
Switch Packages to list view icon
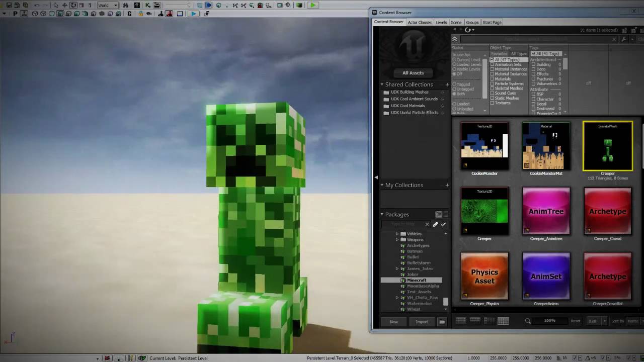446,214
